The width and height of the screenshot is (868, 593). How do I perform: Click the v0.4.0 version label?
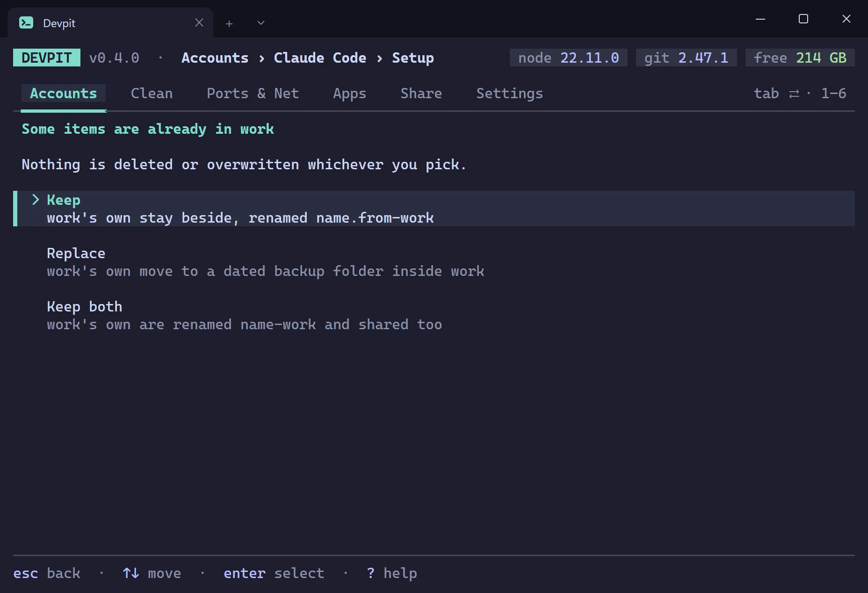click(114, 58)
